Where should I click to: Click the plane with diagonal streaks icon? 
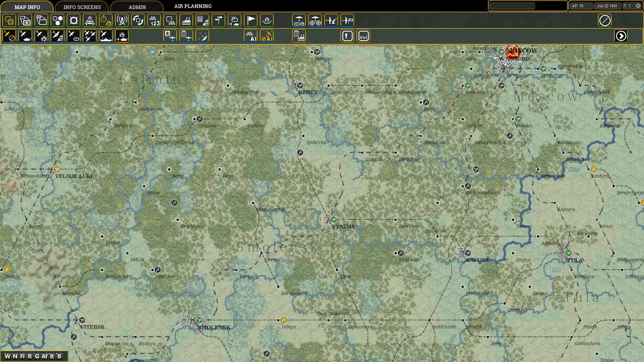click(x=331, y=20)
